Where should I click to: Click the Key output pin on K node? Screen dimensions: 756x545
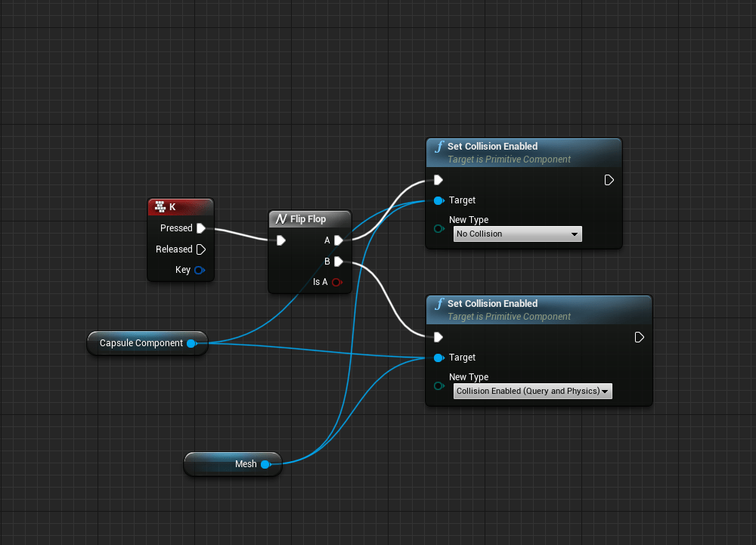[x=200, y=270]
